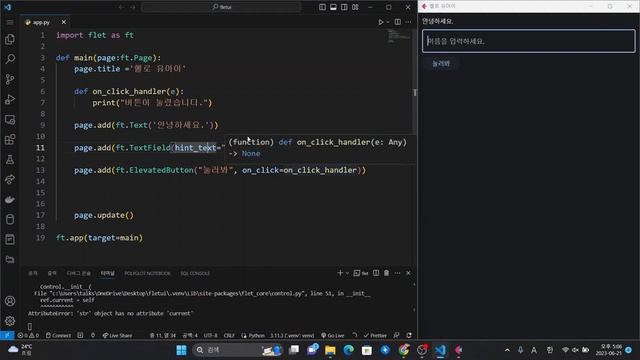Run the Python file with play button
The image size is (640, 360).
point(380,22)
